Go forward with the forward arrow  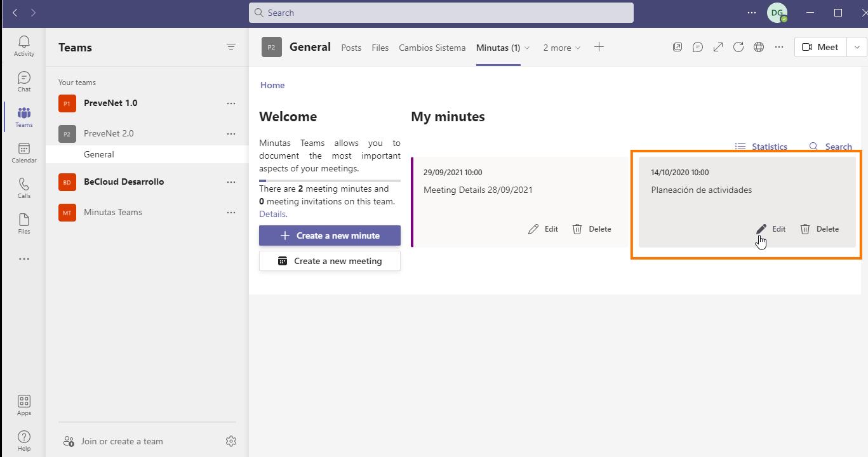tap(33, 13)
